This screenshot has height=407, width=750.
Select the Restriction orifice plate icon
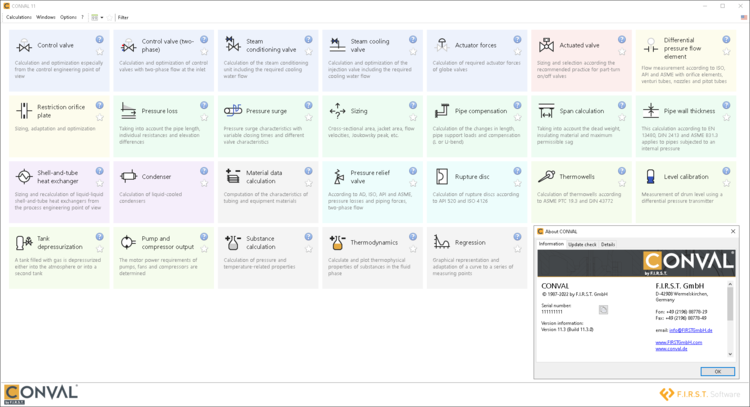(24, 111)
